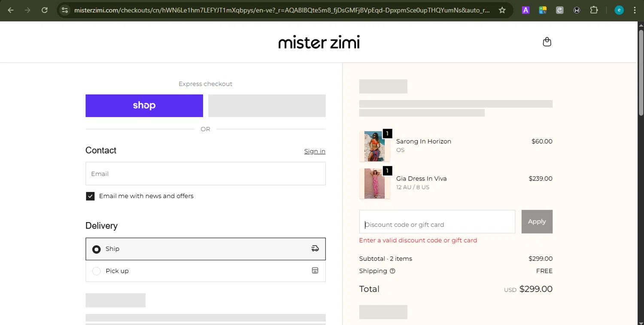Open the Chrome profile avatar

[619, 10]
